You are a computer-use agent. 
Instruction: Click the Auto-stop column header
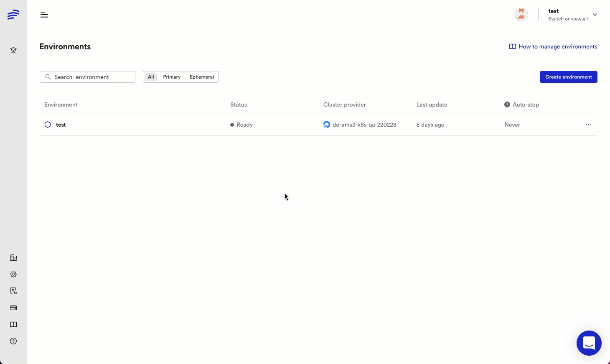tap(526, 104)
